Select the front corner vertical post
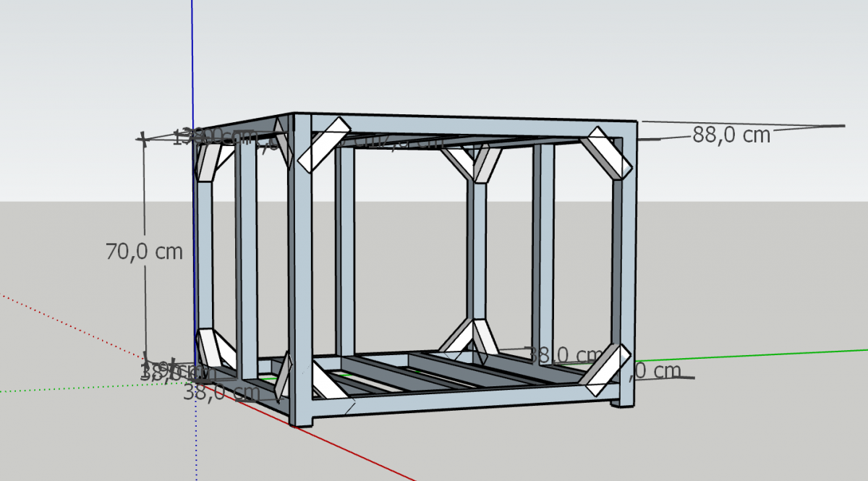 (300, 269)
